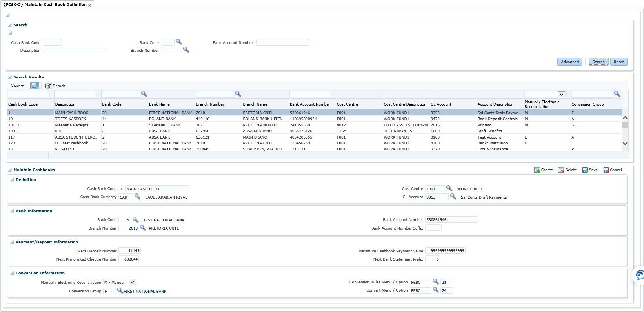Open Branch Number lookup in Search panel
644x312 pixels.
coord(186,50)
